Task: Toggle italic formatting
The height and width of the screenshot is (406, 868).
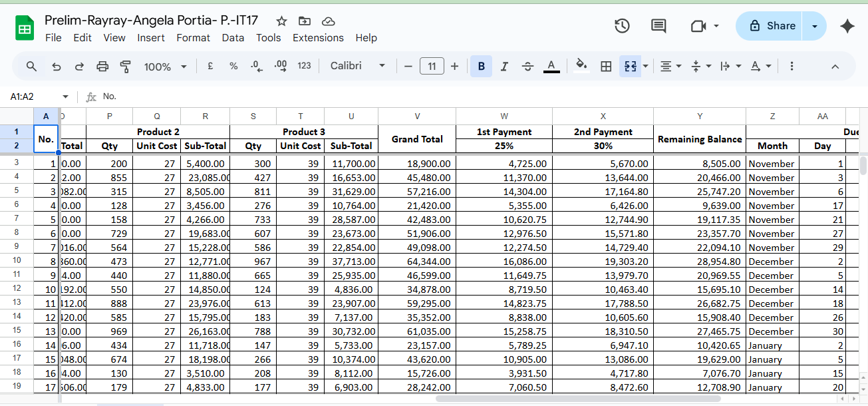Action: pos(504,67)
